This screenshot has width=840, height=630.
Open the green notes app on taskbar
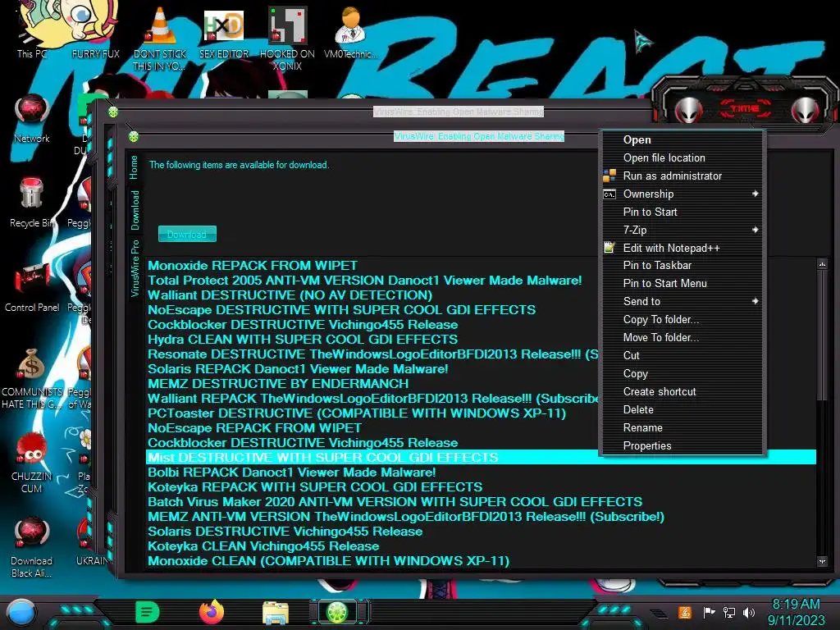tap(148, 612)
